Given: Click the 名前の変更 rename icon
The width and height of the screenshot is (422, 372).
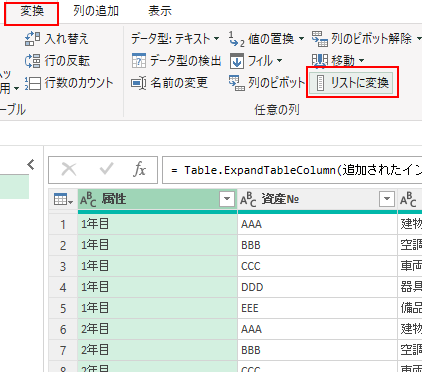Looking at the screenshot, I should 139,83.
